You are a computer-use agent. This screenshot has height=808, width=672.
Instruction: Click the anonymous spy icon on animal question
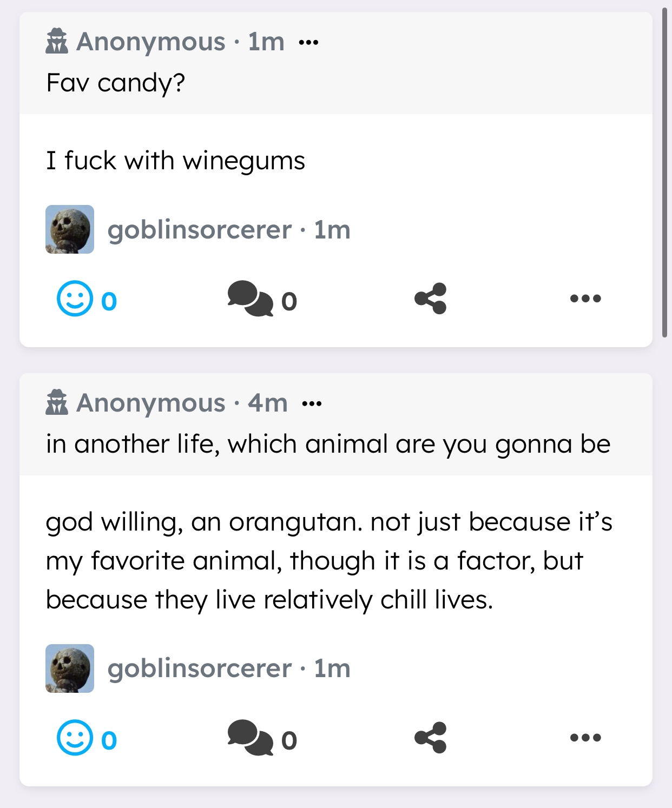click(57, 403)
